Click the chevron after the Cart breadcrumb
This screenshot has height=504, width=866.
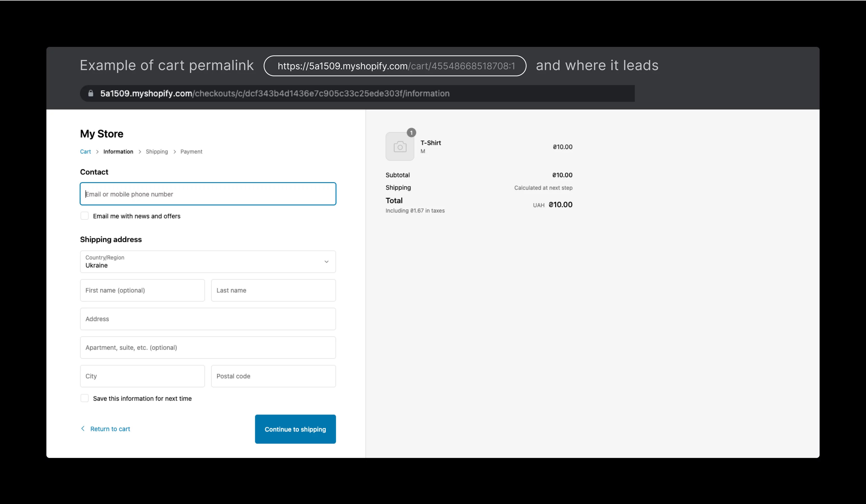tap(97, 151)
